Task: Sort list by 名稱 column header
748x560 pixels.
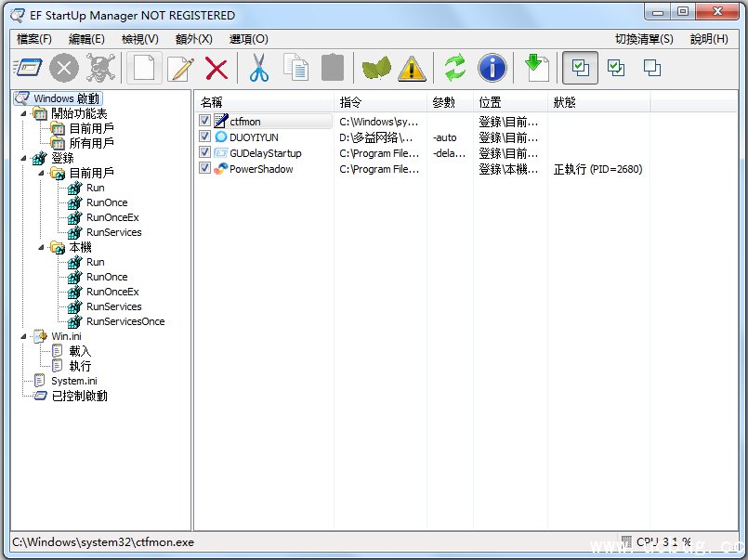Action: (264, 102)
